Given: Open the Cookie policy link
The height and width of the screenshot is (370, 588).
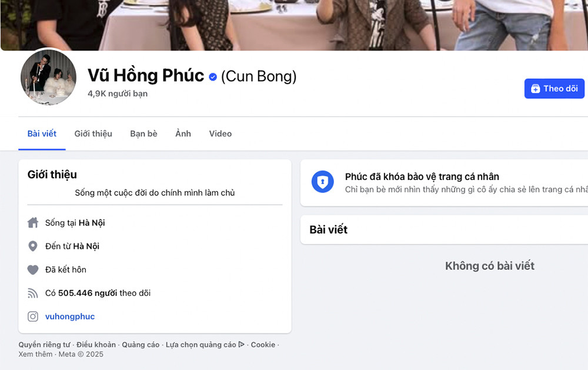Looking at the screenshot, I should coord(263,345).
